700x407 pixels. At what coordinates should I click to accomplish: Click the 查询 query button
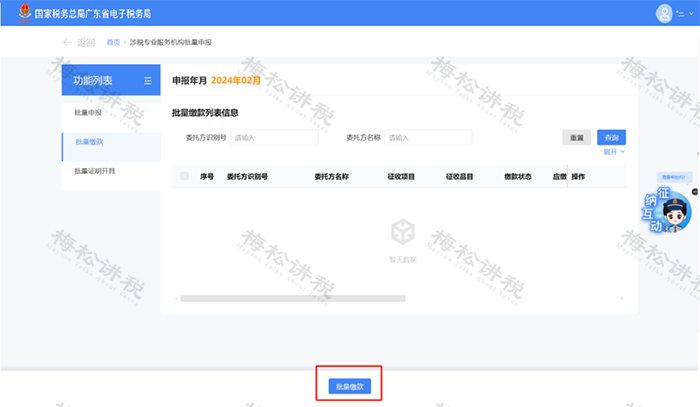(612, 137)
